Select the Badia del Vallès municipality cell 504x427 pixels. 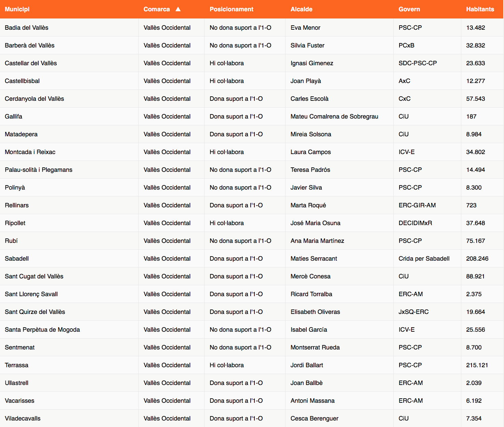(27, 28)
